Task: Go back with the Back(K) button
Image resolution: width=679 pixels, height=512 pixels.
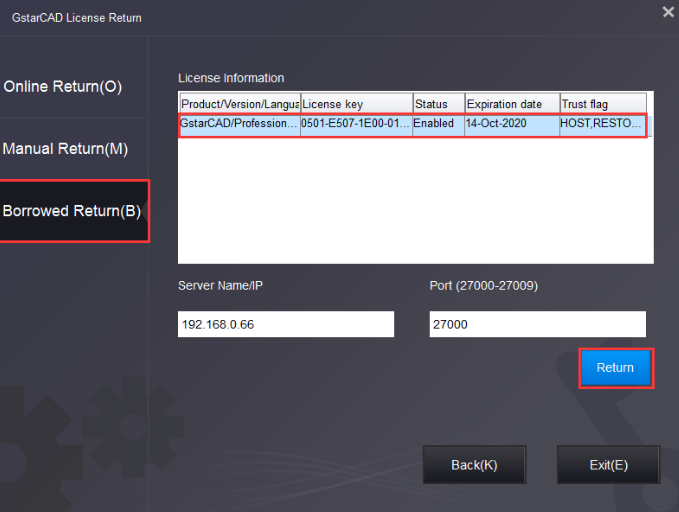Action: (474, 465)
